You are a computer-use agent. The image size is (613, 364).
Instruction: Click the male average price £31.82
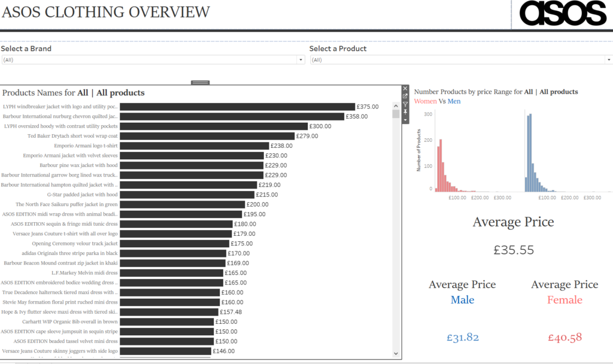[463, 338]
